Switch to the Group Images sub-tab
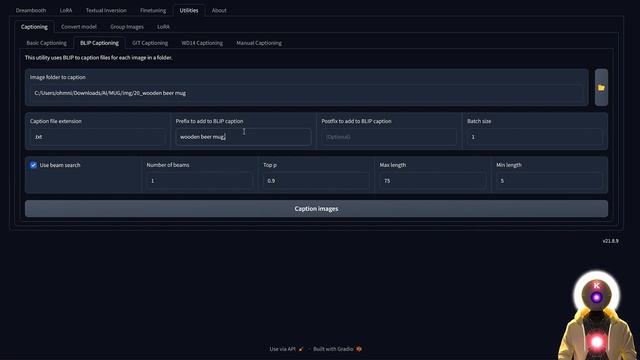640x360 pixels. point(127,27)
